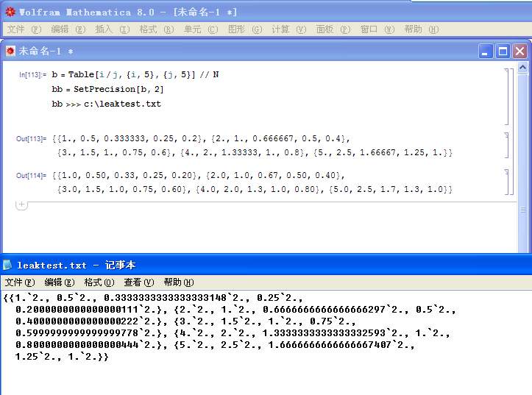
Task: Open Notepad's 编辑 (E) menu
Action: point(60,282)
